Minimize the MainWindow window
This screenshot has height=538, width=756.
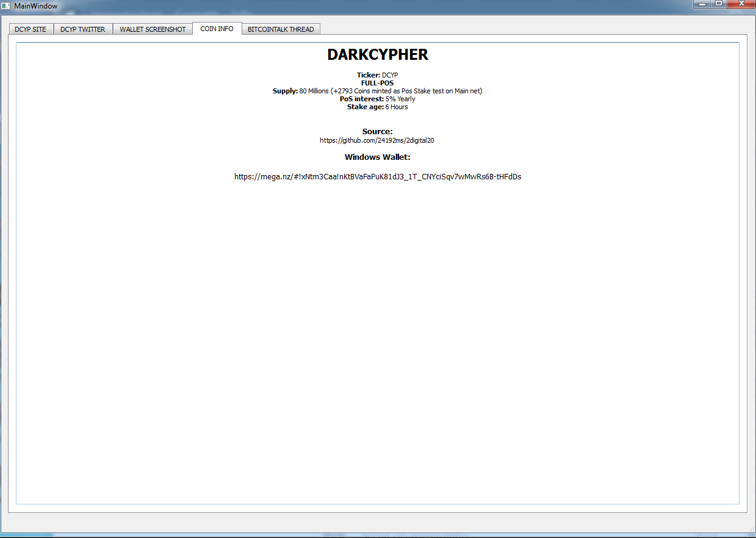702,4
